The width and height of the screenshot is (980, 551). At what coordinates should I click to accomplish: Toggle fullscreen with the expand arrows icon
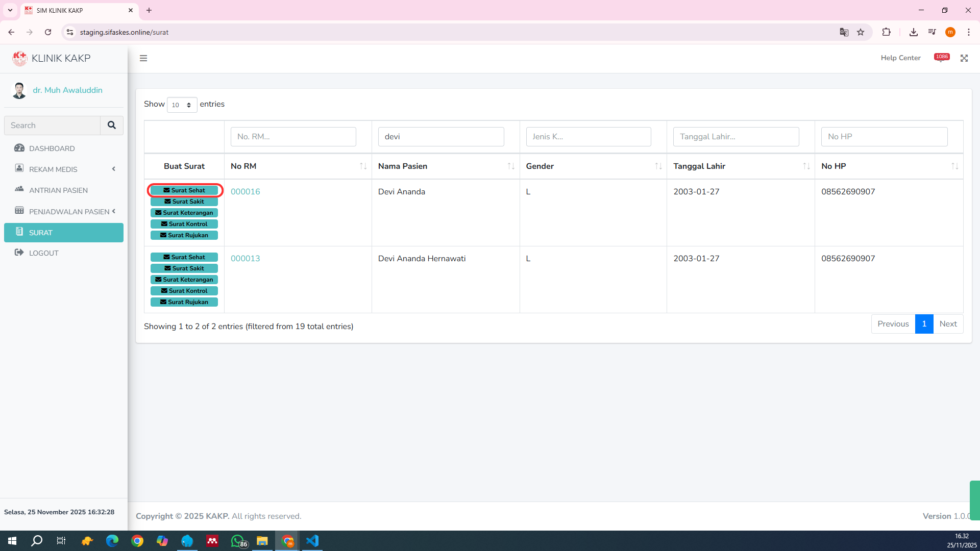point(964,58)
